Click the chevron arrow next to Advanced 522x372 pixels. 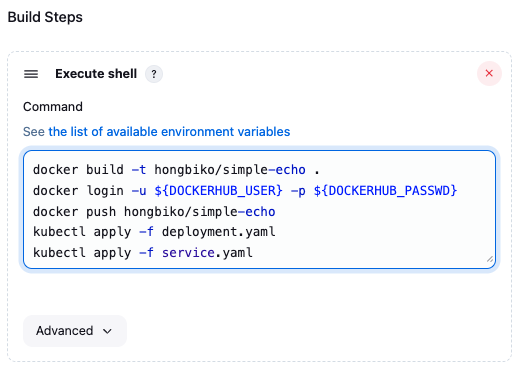point(107,331)
